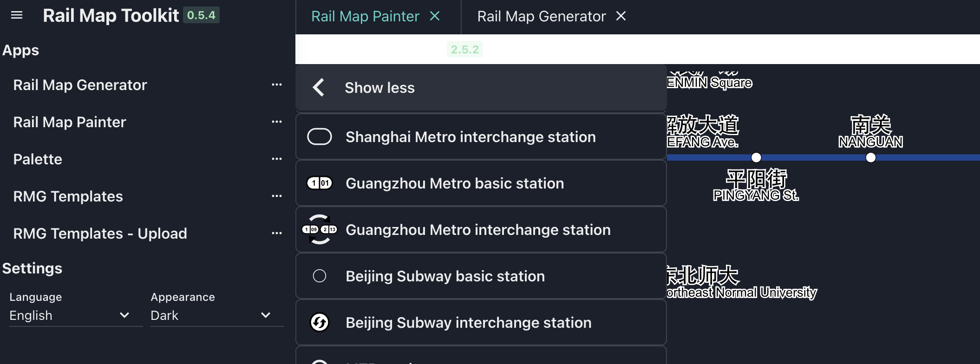Select the Beijing Subway interchange station icon

(319, 322)
